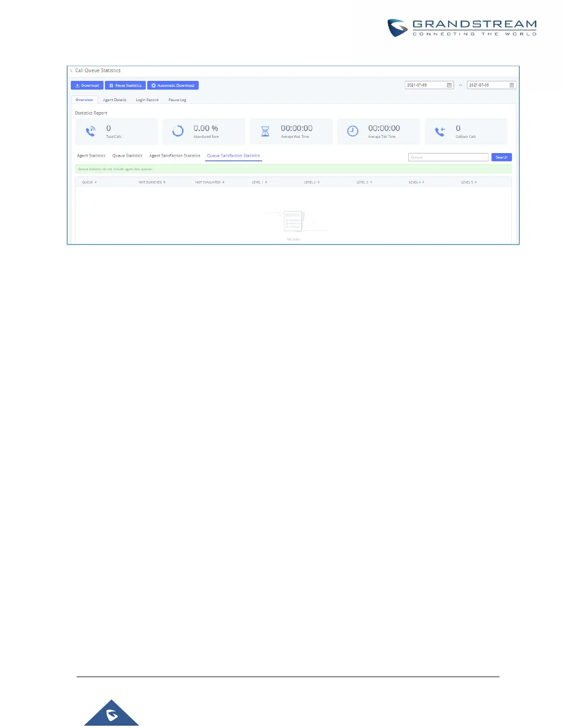Click the Statistics Report heading
This screenshot has width=563, height=728.
pyautogui.click(x=91, y=113)
